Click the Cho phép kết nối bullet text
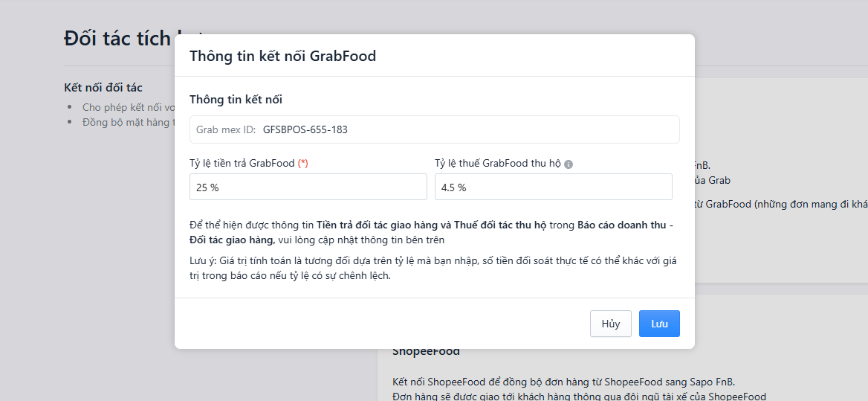Viewport: 868px width, 401px height. click(x=129, y=107)
